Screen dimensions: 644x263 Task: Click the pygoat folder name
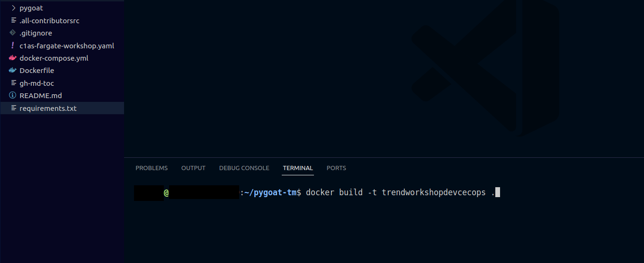pos(31,8)
